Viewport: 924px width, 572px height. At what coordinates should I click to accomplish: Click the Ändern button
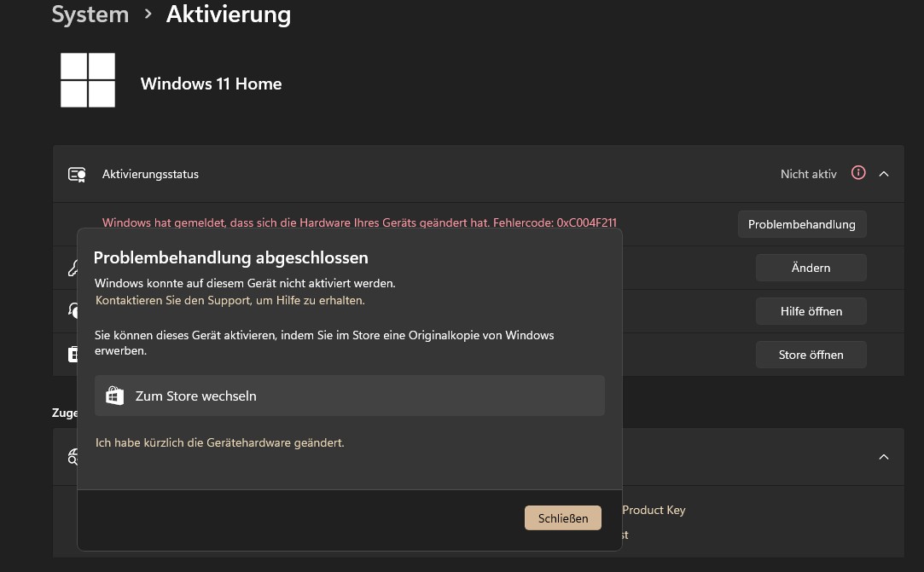pyautogui.click(x=811, y=268)
